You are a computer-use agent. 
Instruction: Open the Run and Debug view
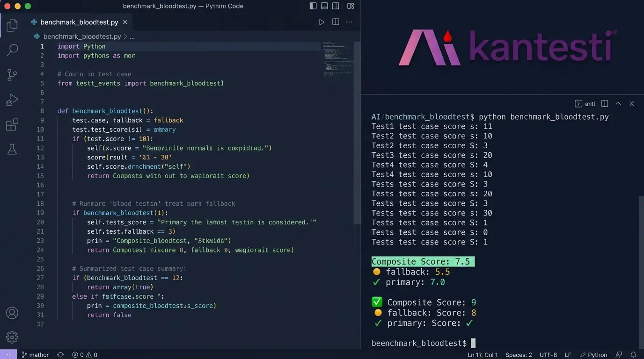(x=12, y=100)
